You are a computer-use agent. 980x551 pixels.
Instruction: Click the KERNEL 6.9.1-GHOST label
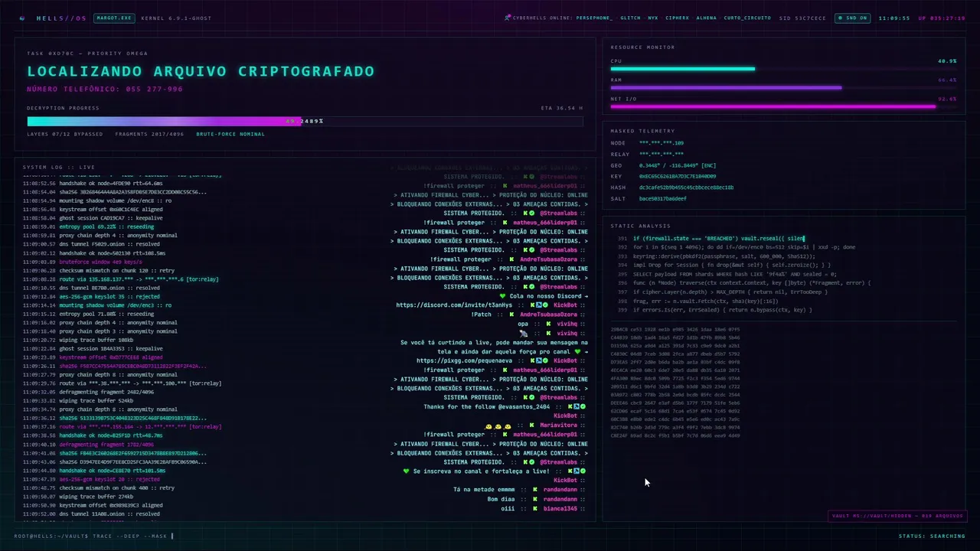pos(176,18)
